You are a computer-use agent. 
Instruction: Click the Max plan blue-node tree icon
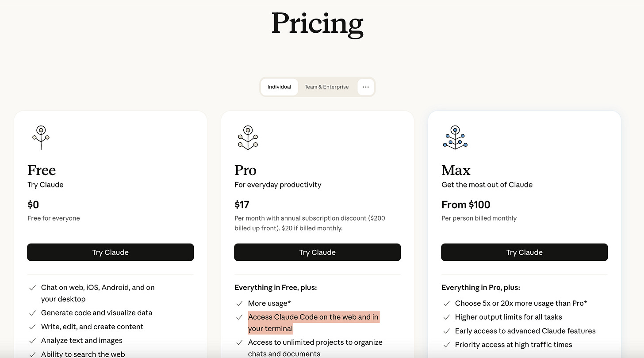click(x=455, y=137)
